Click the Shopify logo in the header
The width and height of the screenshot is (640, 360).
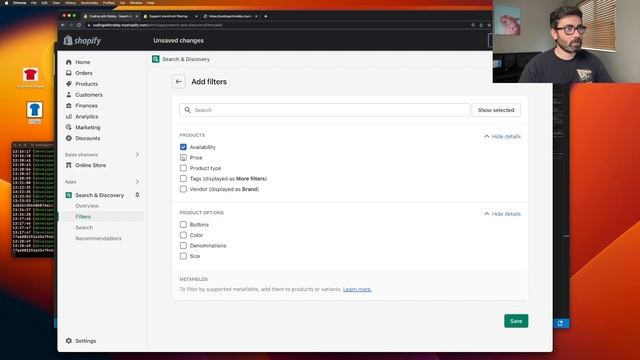tap(82, 40)
